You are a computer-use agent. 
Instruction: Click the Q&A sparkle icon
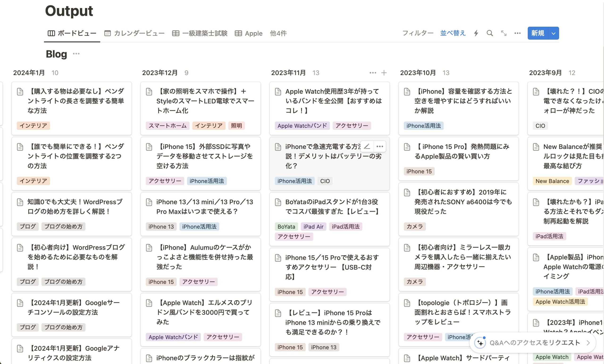(x=480, y=343)
